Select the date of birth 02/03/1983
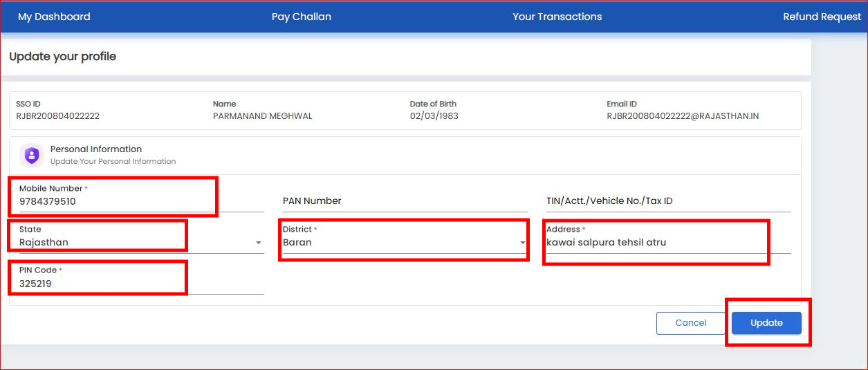The width and height of the screenshot is (868, 370). coord(434,116)
